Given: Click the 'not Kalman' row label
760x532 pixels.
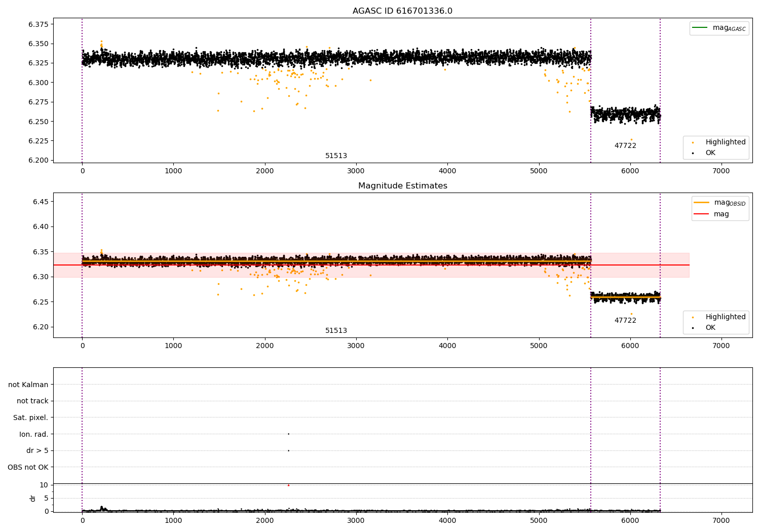Looking at the screenshot, I should [x=28, y=385].
